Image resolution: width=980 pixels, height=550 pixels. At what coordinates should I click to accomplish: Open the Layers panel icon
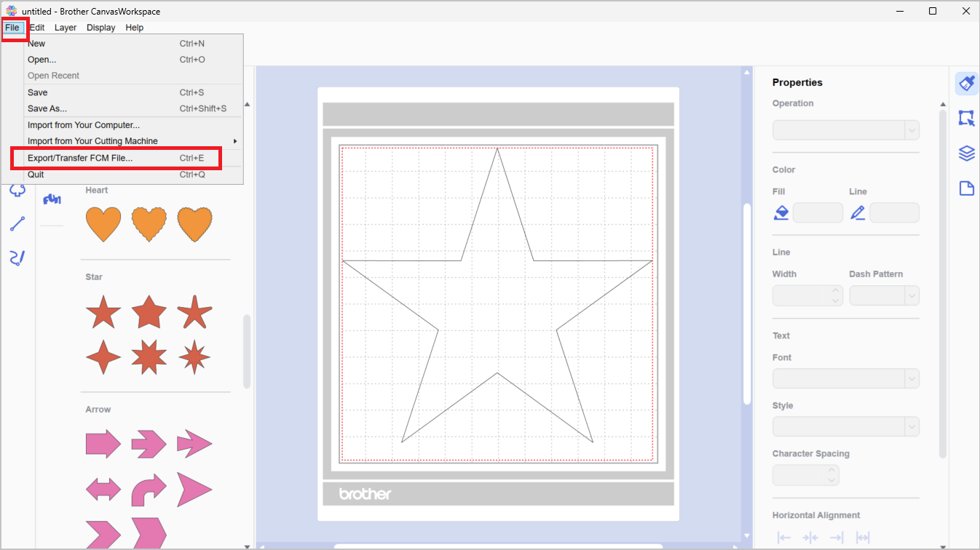[966, 154]
